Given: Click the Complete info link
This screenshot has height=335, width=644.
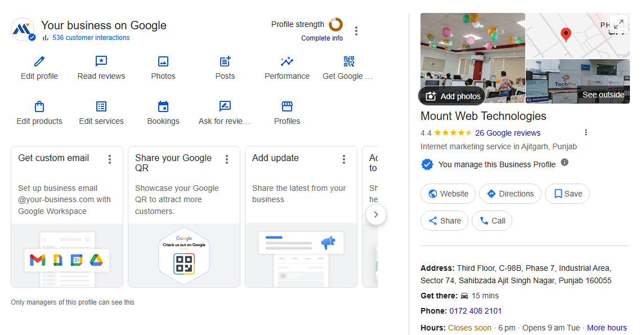Looking at the screenshot, I should click(322, 38).
